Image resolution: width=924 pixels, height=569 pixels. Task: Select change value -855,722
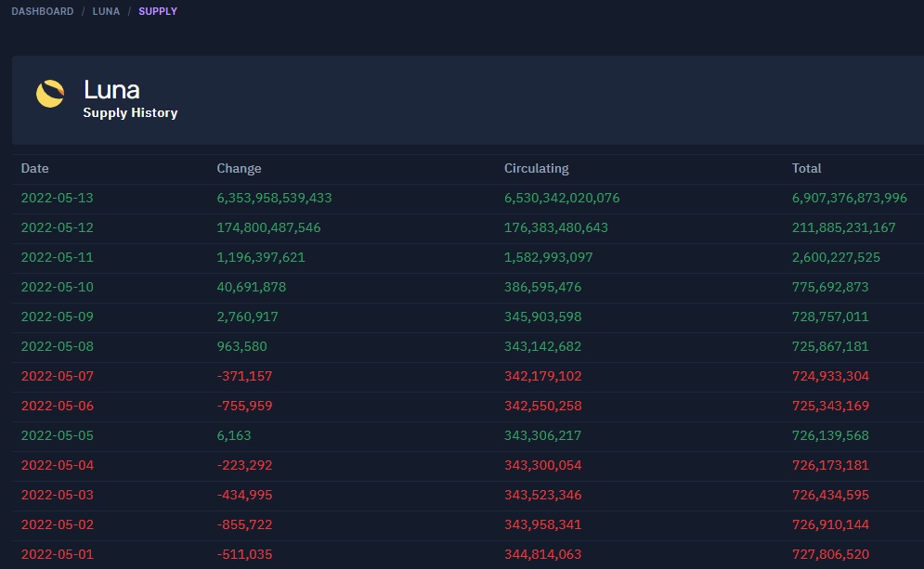click(244, 524)
